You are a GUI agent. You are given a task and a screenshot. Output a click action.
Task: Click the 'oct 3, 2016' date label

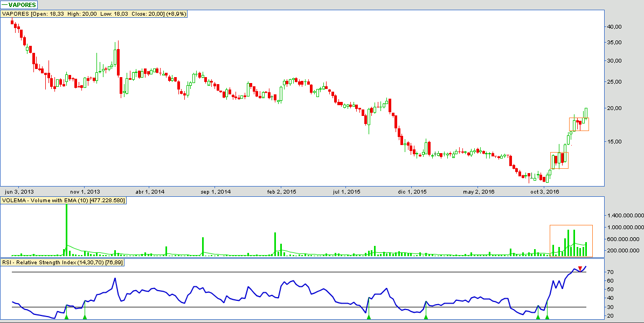click(544, 191)
